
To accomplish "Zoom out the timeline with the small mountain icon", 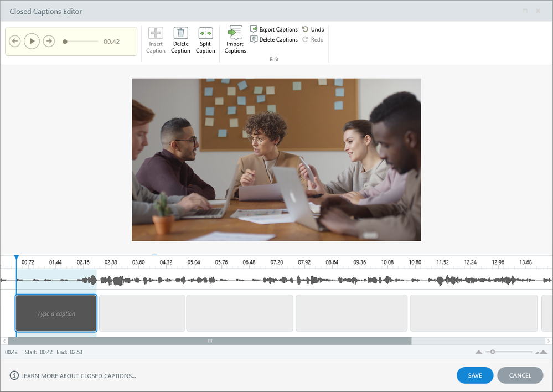I will click(479, 352).
